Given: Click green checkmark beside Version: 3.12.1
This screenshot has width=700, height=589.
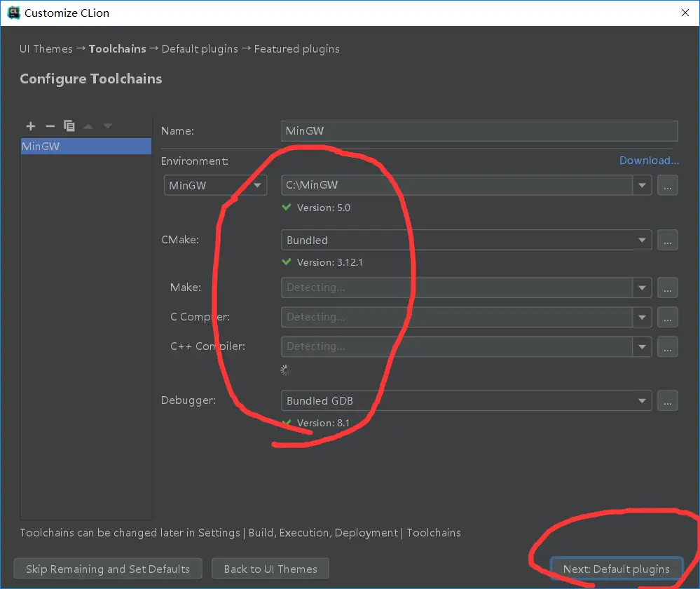Looking at the screenshot, I should tap(287, 262).
